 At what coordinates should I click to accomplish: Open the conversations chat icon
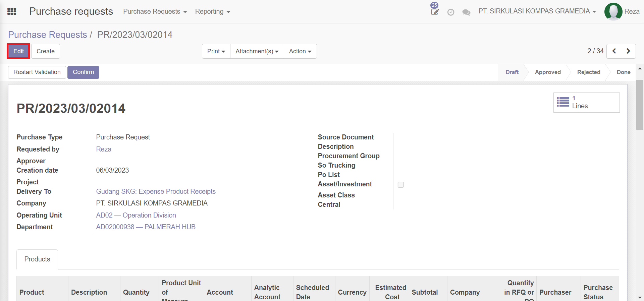pyautogui.click(x=466, y=12)
